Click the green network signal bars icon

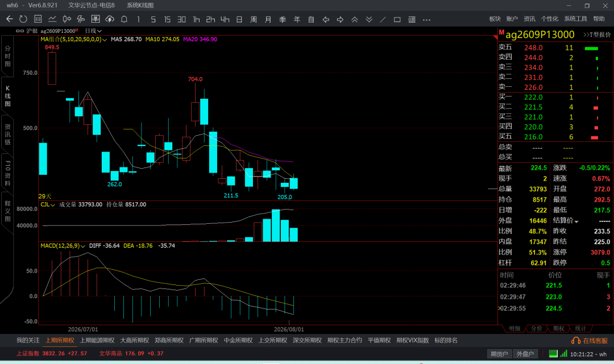563,353
